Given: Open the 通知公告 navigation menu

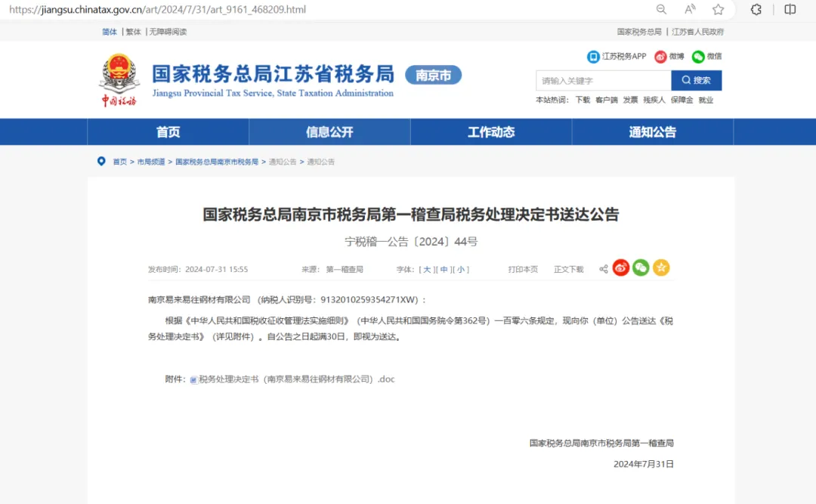Looking at the screenshot, I should (x=654, y=131).
